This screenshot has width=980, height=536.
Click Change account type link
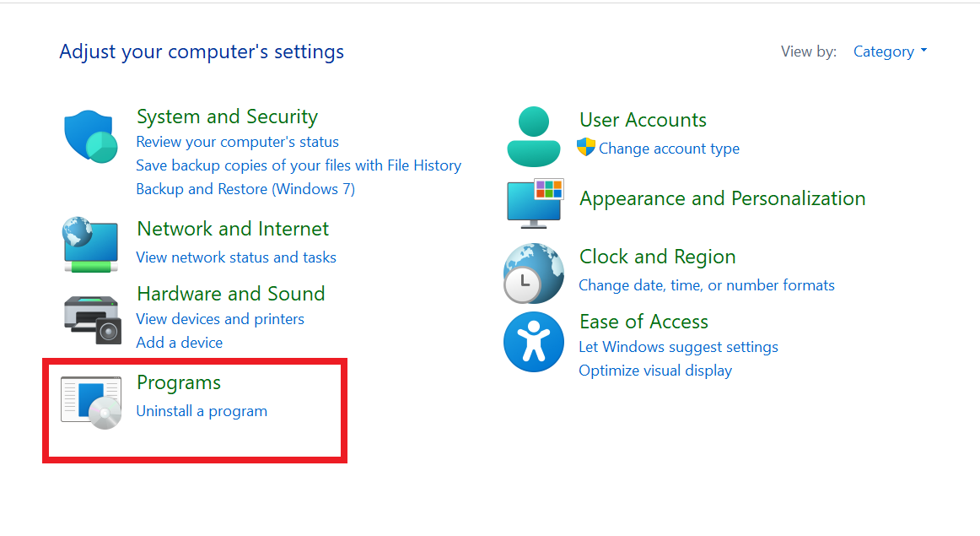coord(669,149)
